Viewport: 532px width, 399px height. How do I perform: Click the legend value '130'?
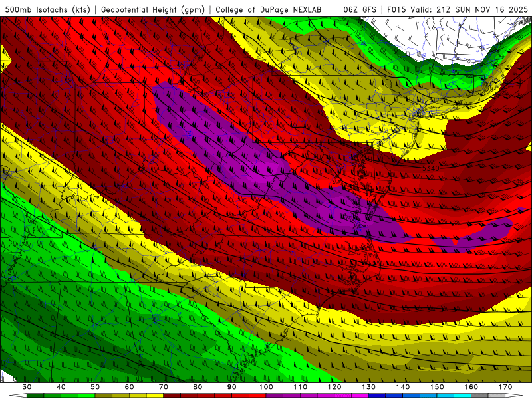point(369,387)
